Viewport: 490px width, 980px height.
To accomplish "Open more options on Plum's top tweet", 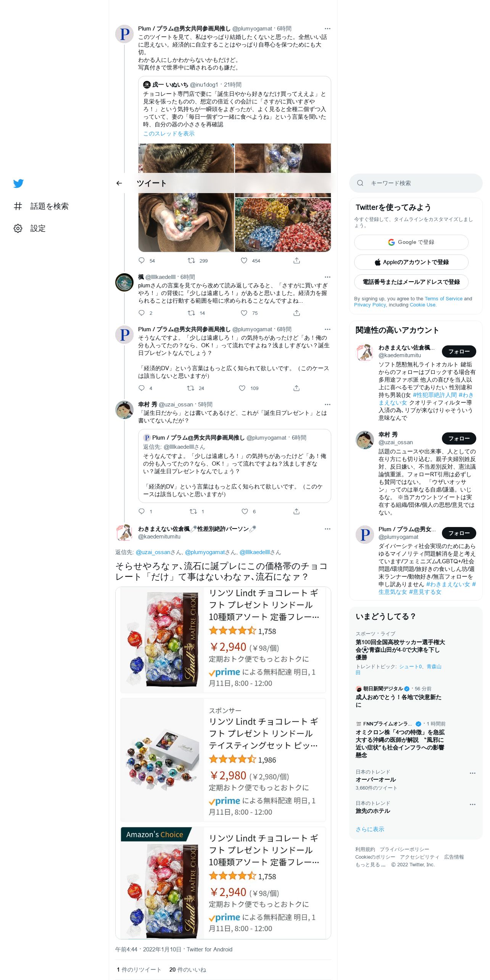I will pos(327,29).
